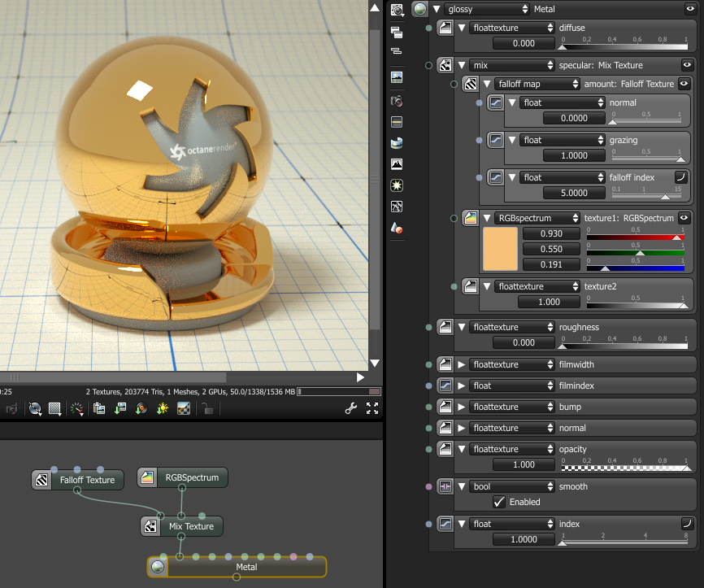The image size is (704, 588).
Task: Click the stacked windows icon in side toolbar
Action: 397,32
